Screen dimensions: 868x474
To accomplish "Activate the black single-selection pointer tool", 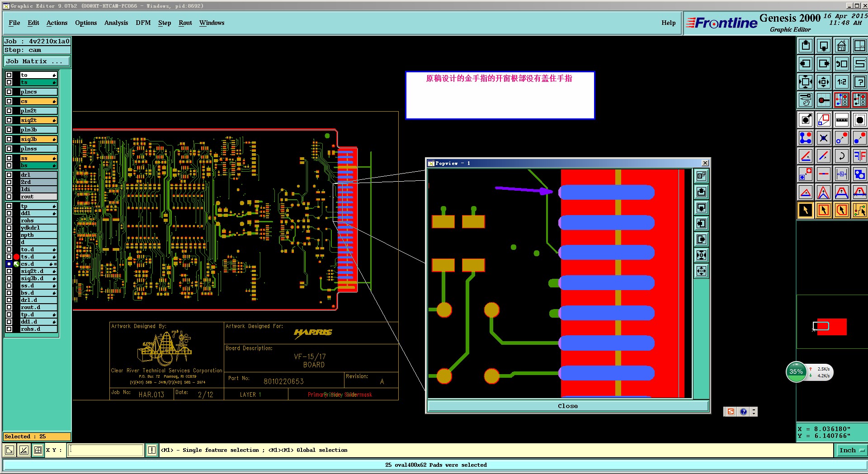I will tap(806, 210).
